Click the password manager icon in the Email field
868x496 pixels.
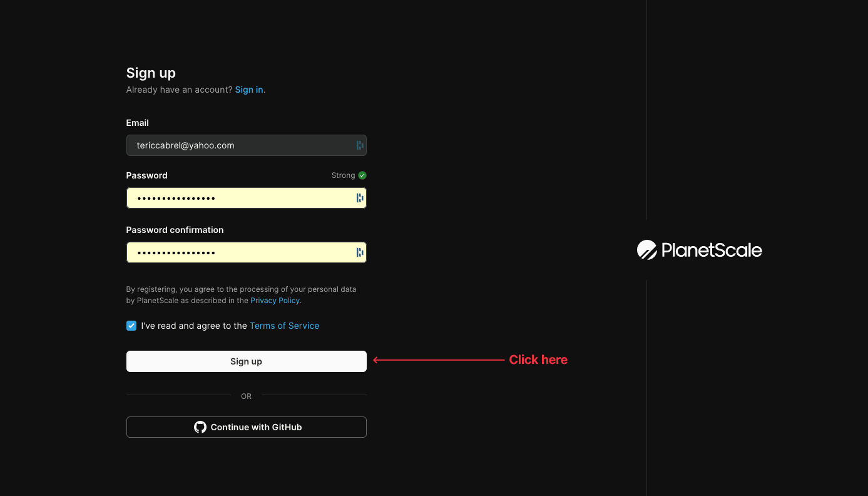pos(359,145)
